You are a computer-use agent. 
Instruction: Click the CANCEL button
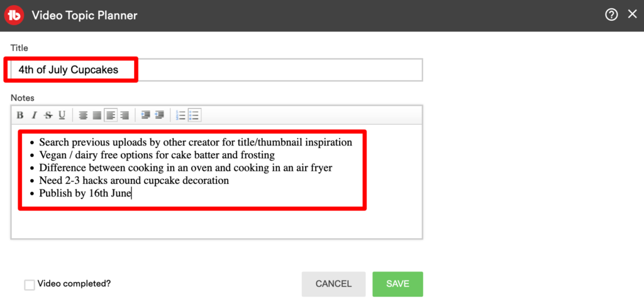coord(333,284)
